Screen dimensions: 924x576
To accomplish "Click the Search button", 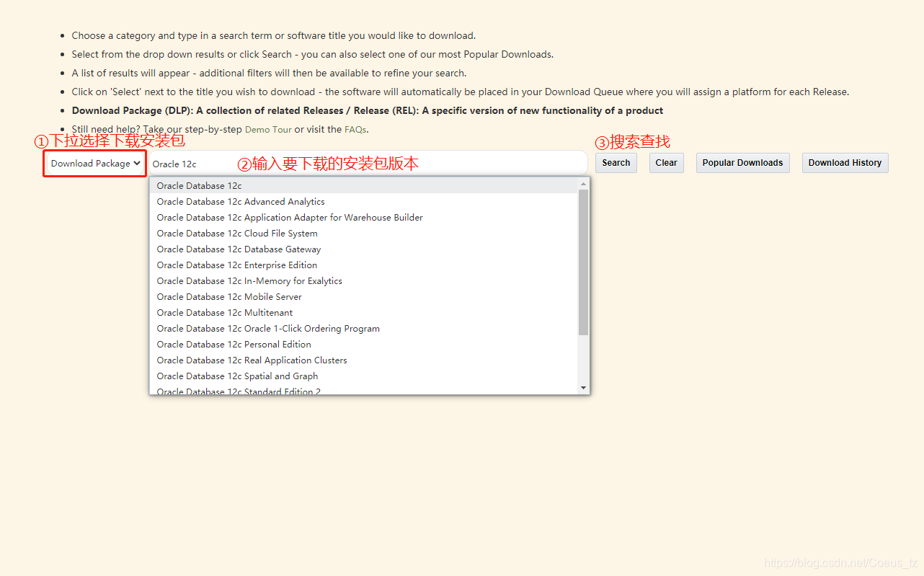I will coord(616,163).
